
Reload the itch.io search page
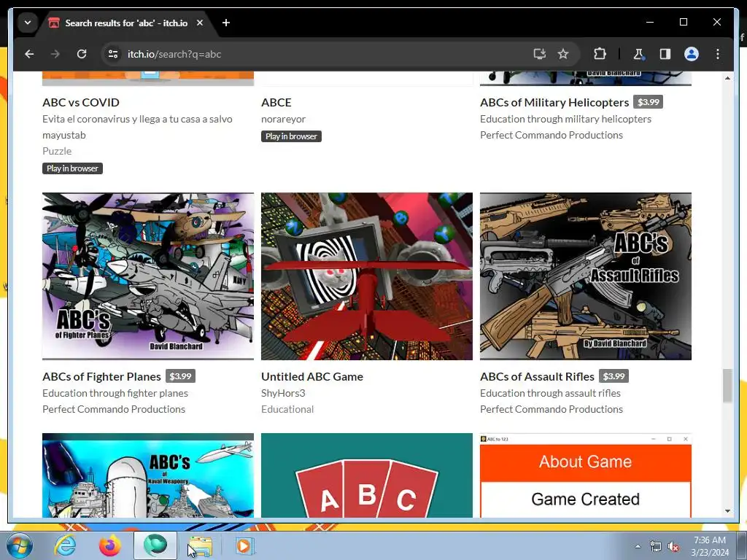pos(82,54)
